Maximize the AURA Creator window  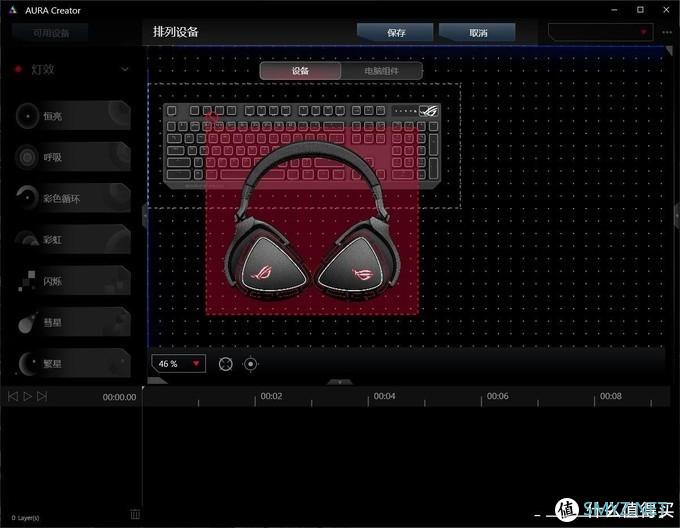pyautogui.click(x=641, y=10)
